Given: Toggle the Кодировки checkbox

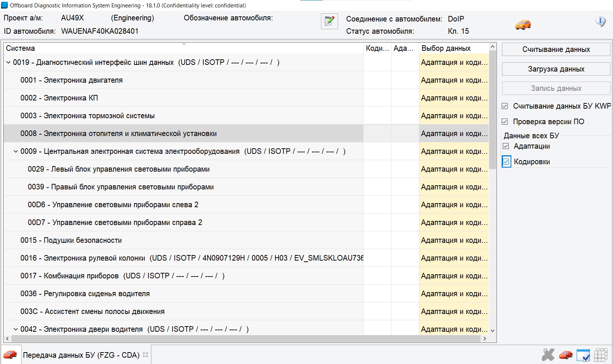Looking at the screenshot, I should pyautogui.click(x=506, y=162).
